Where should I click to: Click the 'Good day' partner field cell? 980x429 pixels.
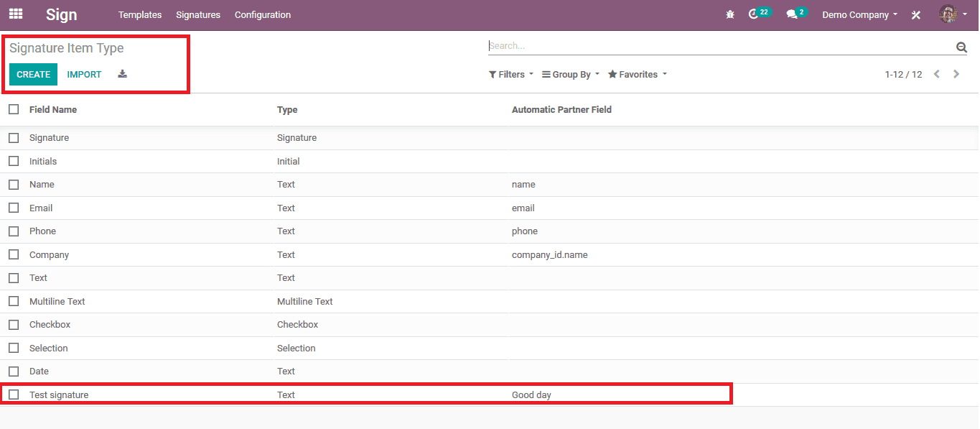531,395
